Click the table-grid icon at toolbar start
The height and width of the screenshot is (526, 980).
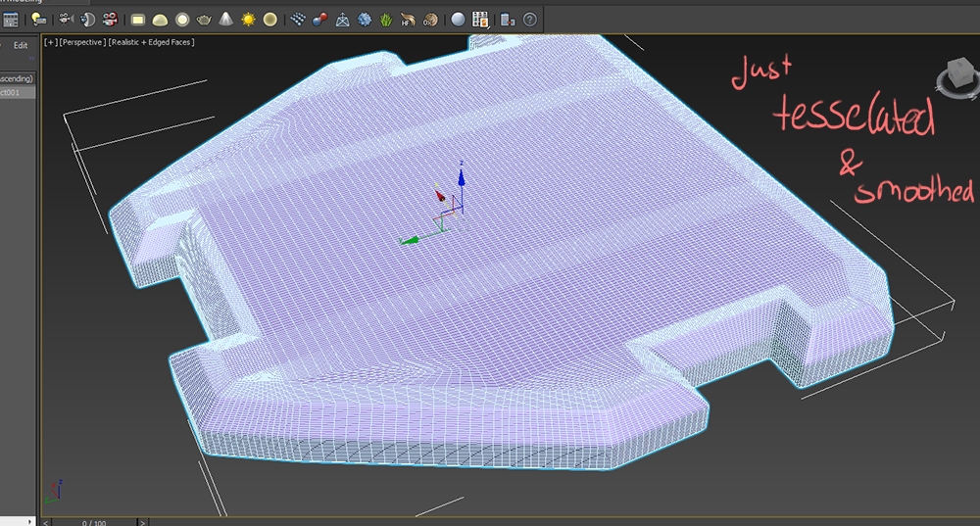[10, 20]
